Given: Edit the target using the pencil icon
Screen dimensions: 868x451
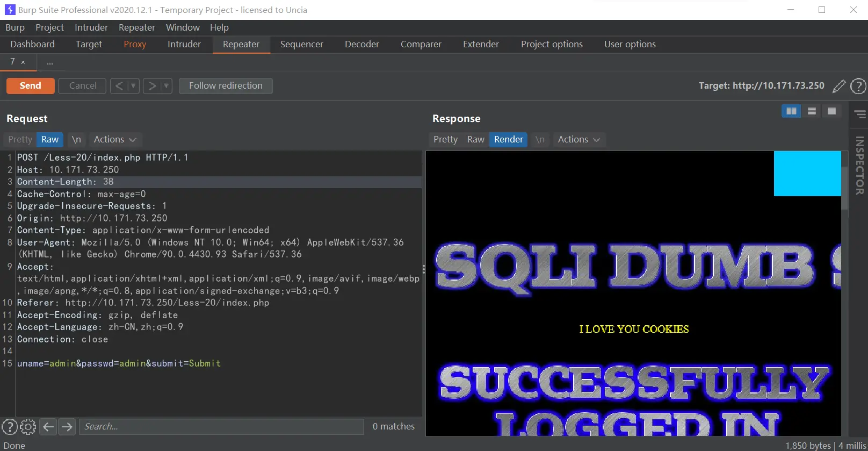Looking at the screenshot, I should pyautogui.click(x=838, y=86).
